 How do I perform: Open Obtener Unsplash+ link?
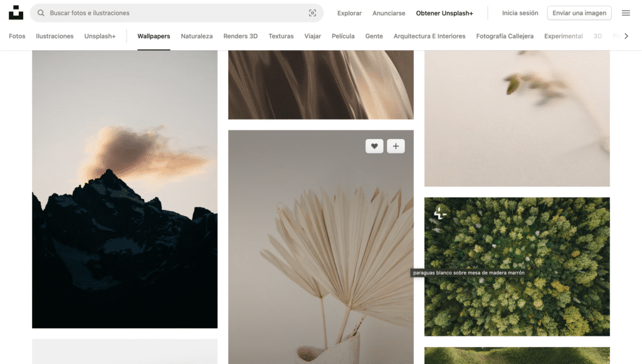point(444,13)
